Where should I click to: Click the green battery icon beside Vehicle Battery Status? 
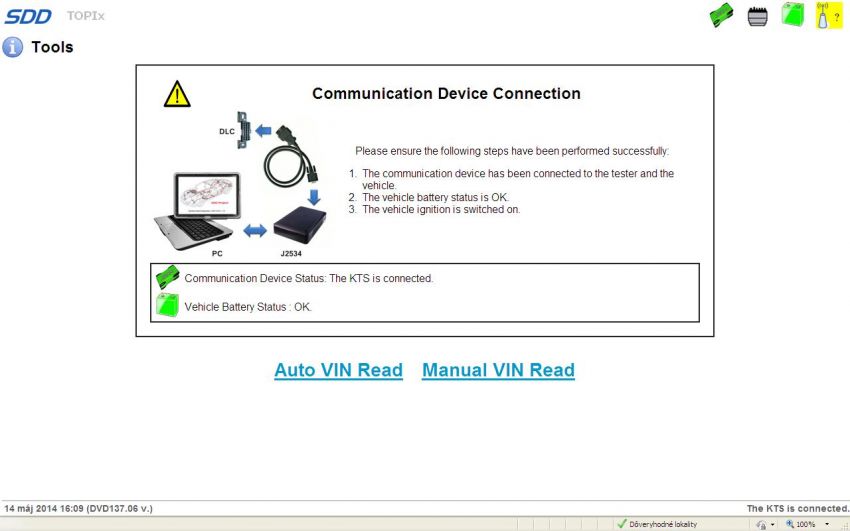166,306
